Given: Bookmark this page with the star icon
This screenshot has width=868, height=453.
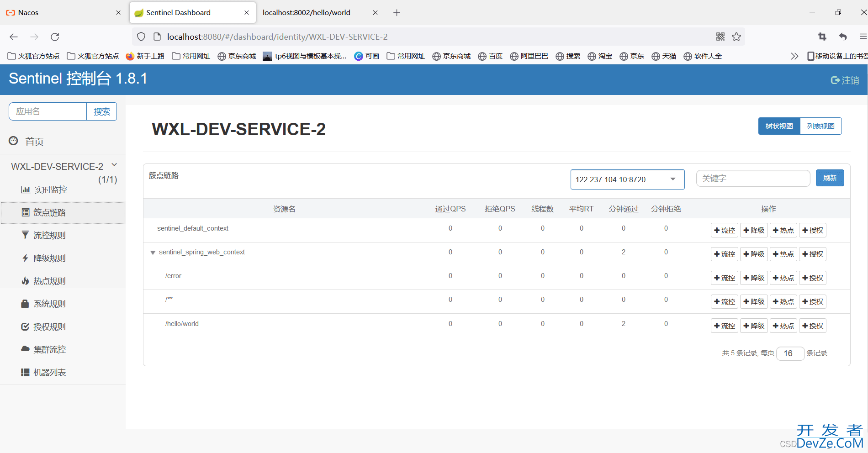Looking at the screenshot, I should pos(736,37).
